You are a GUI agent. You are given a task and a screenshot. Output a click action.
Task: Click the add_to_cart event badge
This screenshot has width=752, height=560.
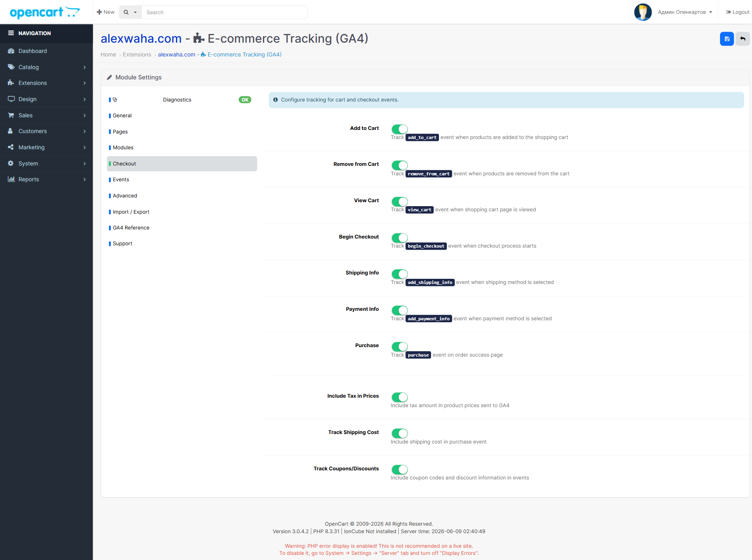click(422, 137)
